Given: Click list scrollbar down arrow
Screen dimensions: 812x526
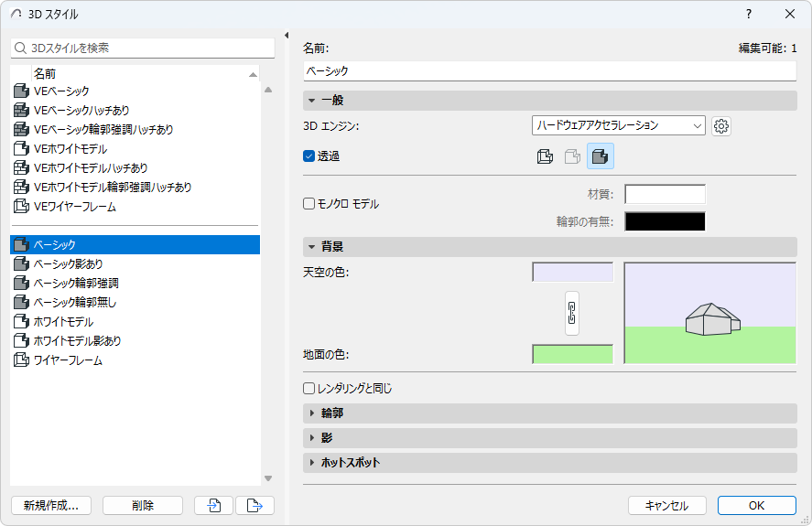Looking at the screenshot, I should pos(268,478).
